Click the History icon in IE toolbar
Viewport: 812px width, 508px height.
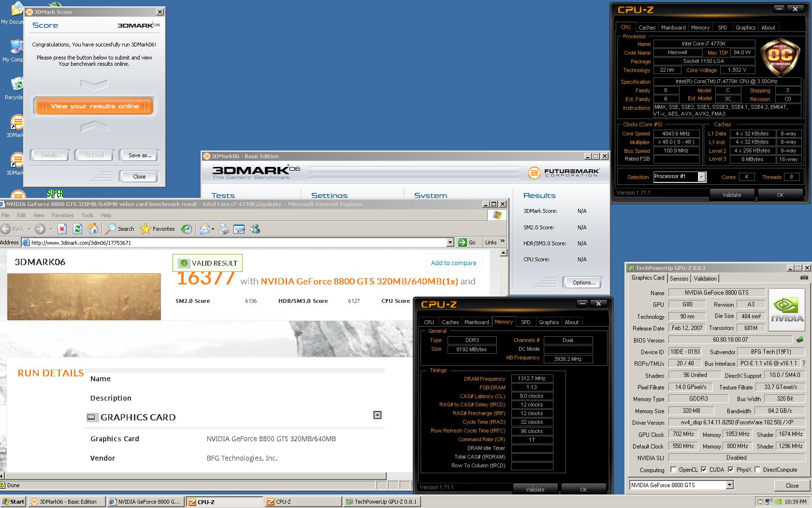click(187, 229)
